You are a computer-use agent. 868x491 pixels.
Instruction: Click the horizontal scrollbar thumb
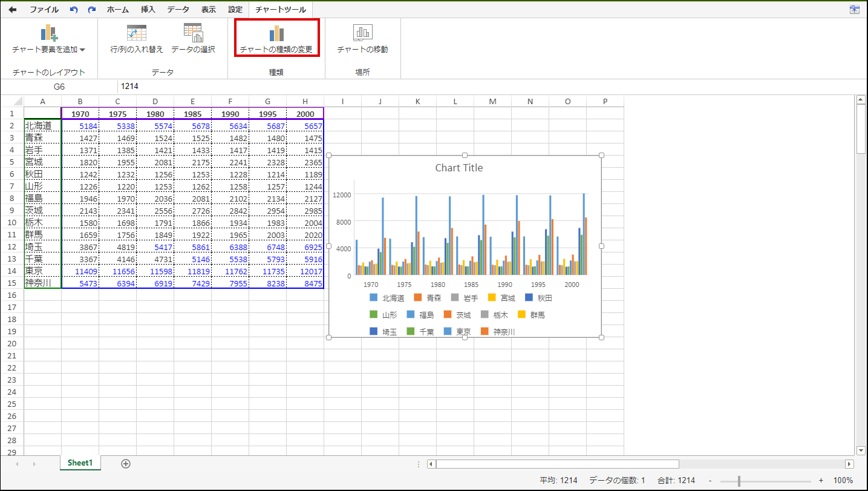558,464
